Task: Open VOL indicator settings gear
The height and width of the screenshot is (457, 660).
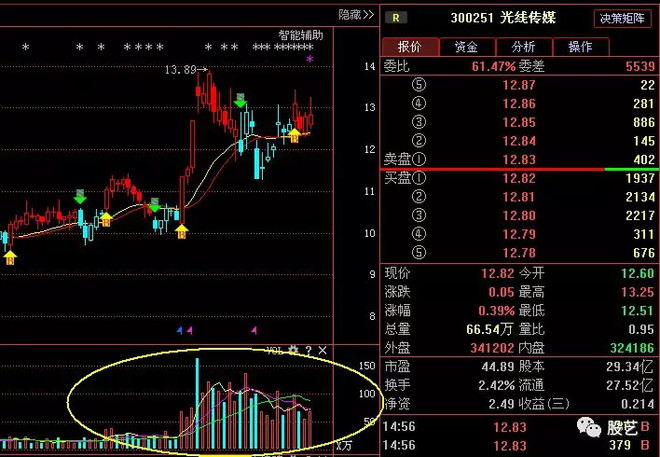Action: [293, 350]
